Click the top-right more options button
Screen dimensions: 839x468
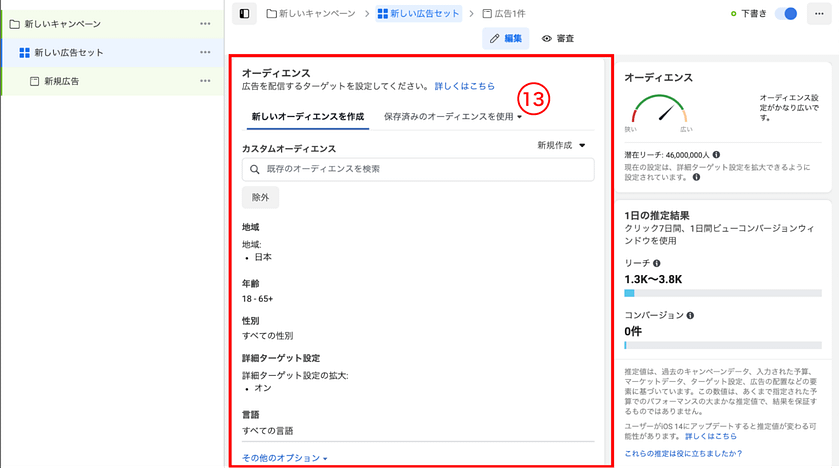click(x=821, y=14)
